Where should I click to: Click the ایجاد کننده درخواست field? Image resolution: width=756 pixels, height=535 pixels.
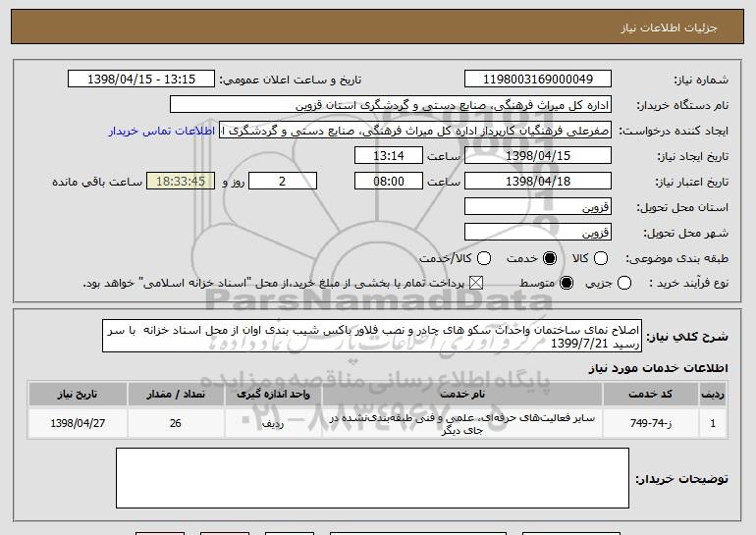415,131
